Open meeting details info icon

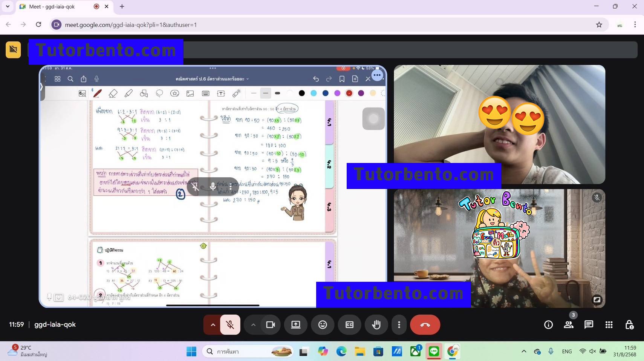pyautogui.click(x=549, y=324)
